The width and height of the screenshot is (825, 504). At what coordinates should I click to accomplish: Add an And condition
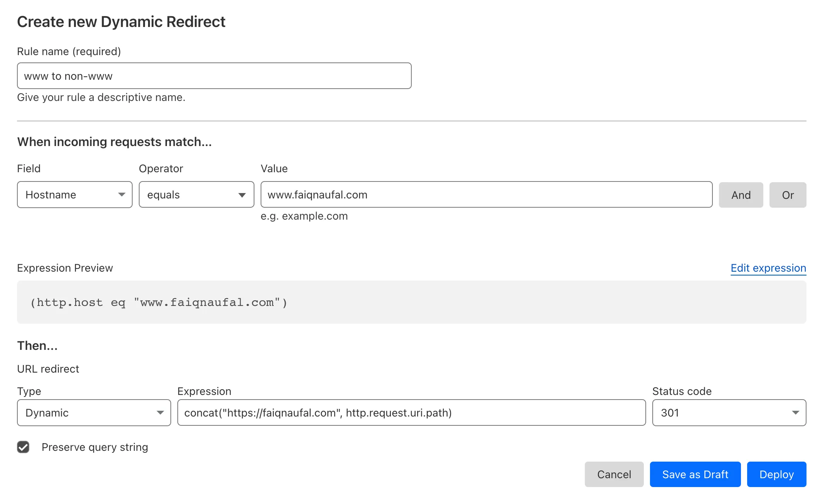click(741, 195)
